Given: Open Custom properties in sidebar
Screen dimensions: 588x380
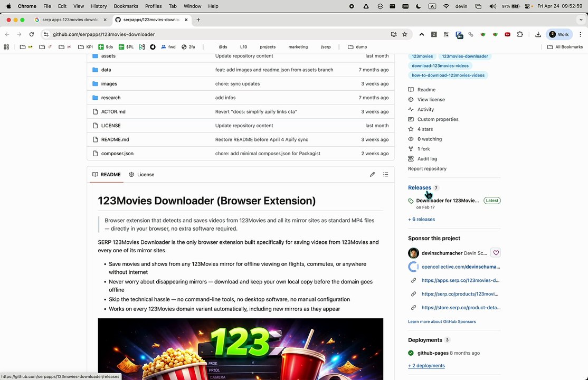Looking at the screenshot, I should 438,119.
